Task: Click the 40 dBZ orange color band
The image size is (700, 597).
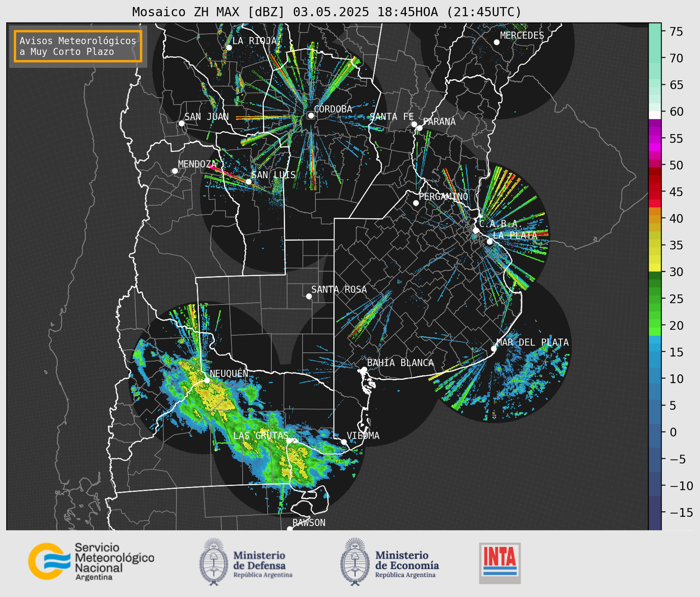Action: pos(655,219)
